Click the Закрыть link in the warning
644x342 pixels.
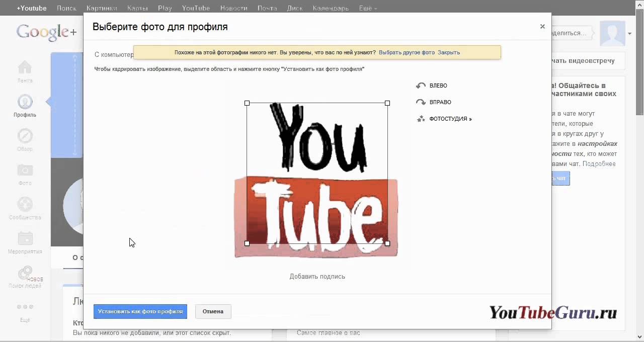point(449,52)
